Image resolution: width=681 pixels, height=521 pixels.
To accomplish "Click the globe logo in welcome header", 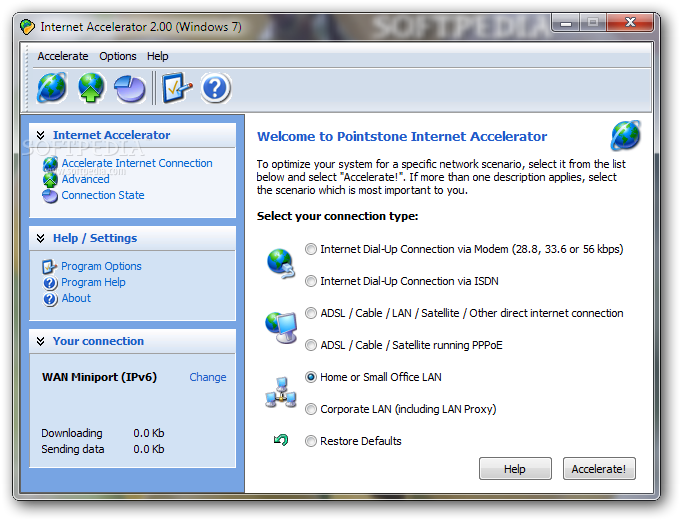I will pos(625,136).
